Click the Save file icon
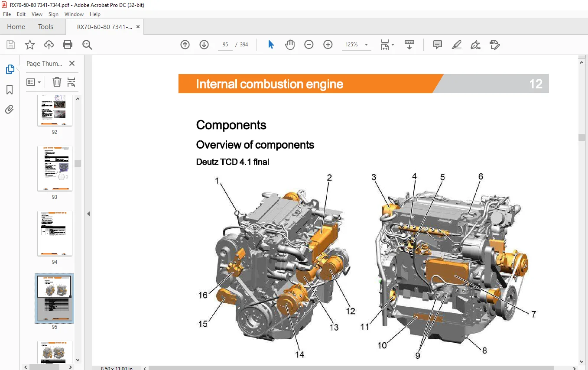This screenshot has height=370, width=588. tap(11, 45)
